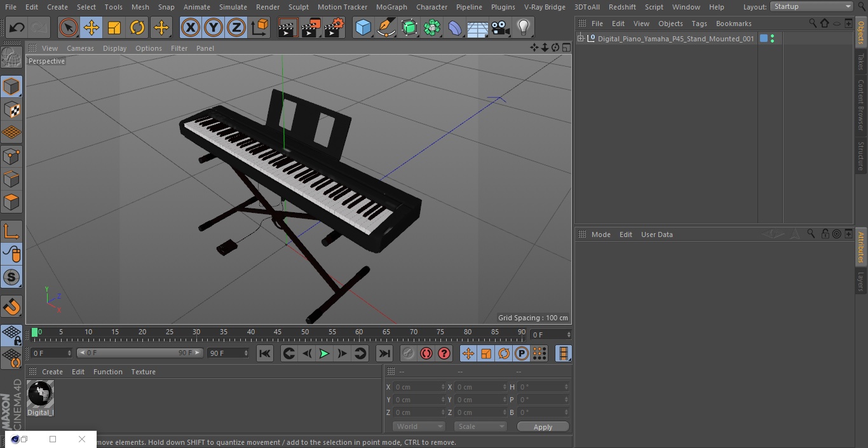This screenshot has height=448, width=868.
Task: Click the preview range slider bar
Action: (x=140, y=353)
